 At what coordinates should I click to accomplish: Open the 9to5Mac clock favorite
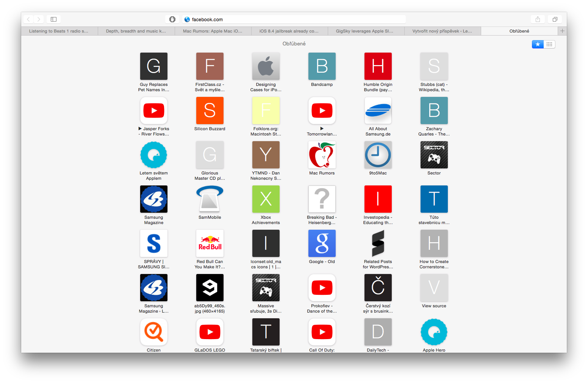[378, 155]
